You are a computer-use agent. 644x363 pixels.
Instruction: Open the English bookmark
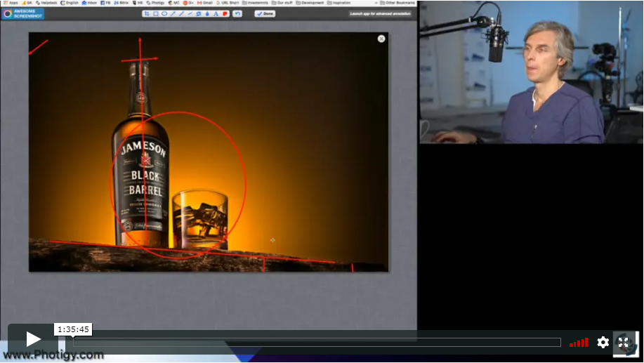coord(70,3)
